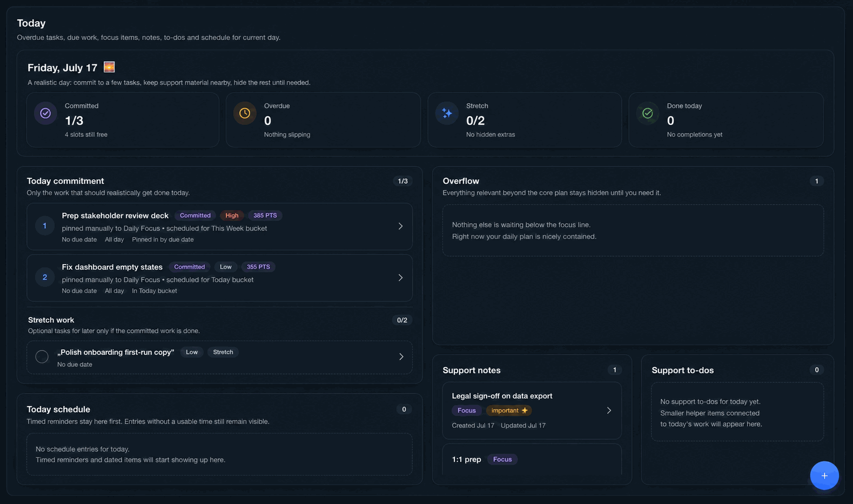Click the Overflow count badge
Viewport: 853px width, 504px height.
click(x=816, y=181)
